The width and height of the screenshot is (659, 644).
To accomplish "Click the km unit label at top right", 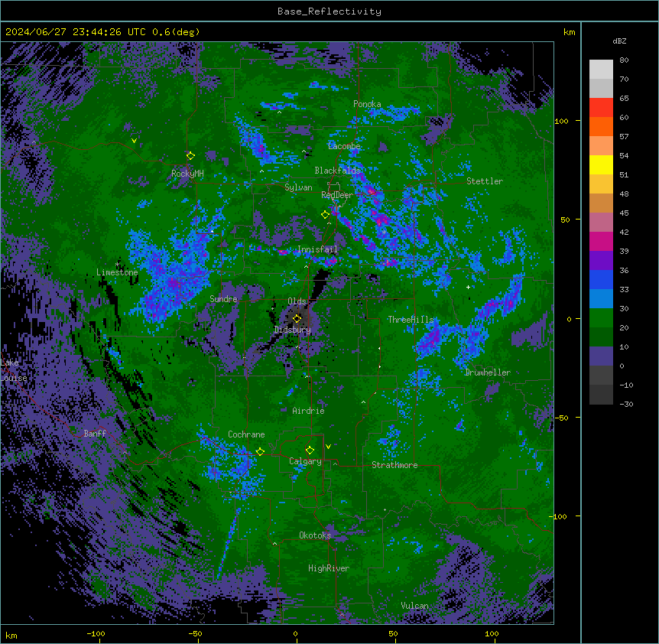I will pos(570,32).
